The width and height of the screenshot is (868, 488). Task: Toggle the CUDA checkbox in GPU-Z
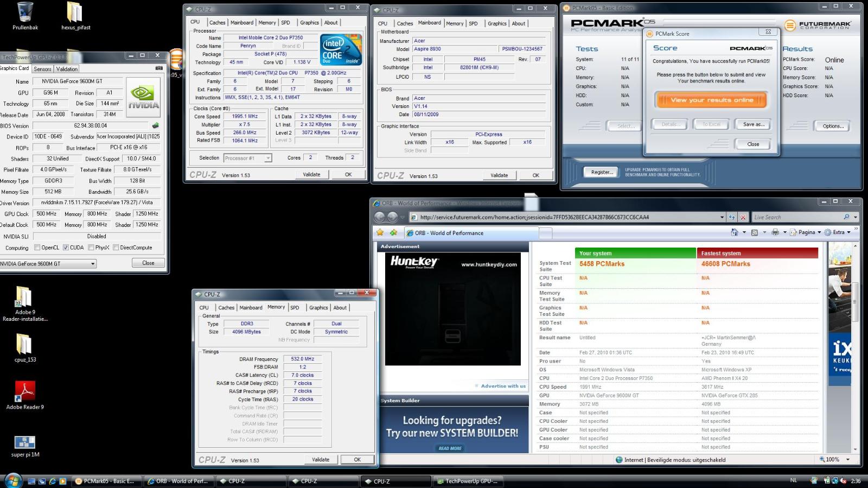click(x=66, y=248)
